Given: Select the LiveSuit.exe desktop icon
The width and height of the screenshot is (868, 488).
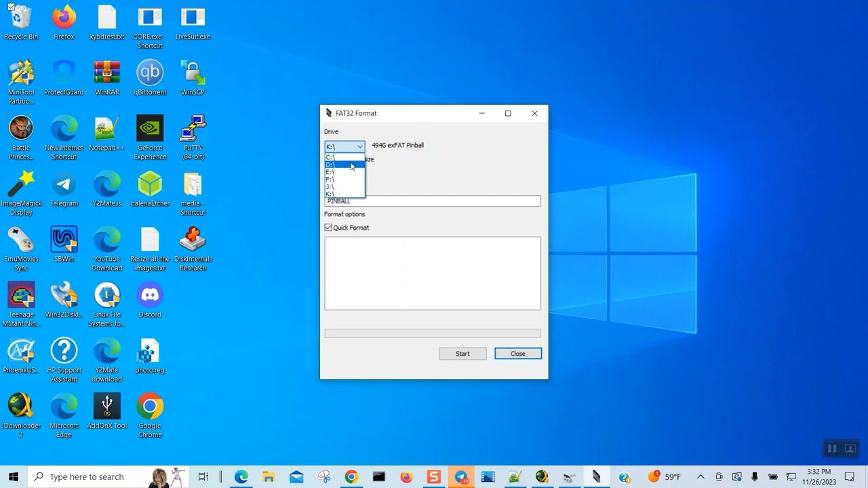Looking at the screenshot, I should click(x=193, y=22).
